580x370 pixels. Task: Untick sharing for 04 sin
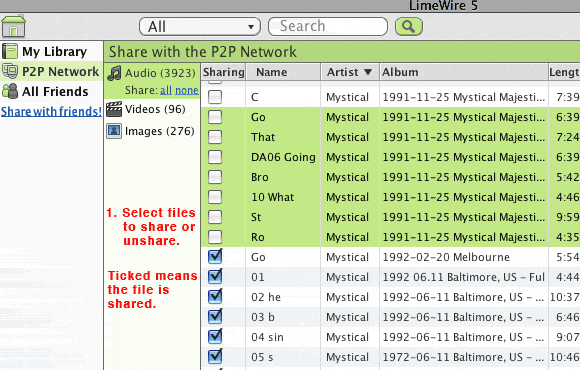215,336
